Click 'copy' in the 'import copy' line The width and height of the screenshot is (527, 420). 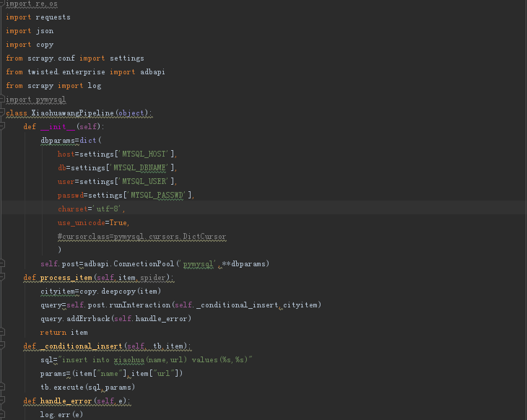pyautogui.click(x=45, y=45)
